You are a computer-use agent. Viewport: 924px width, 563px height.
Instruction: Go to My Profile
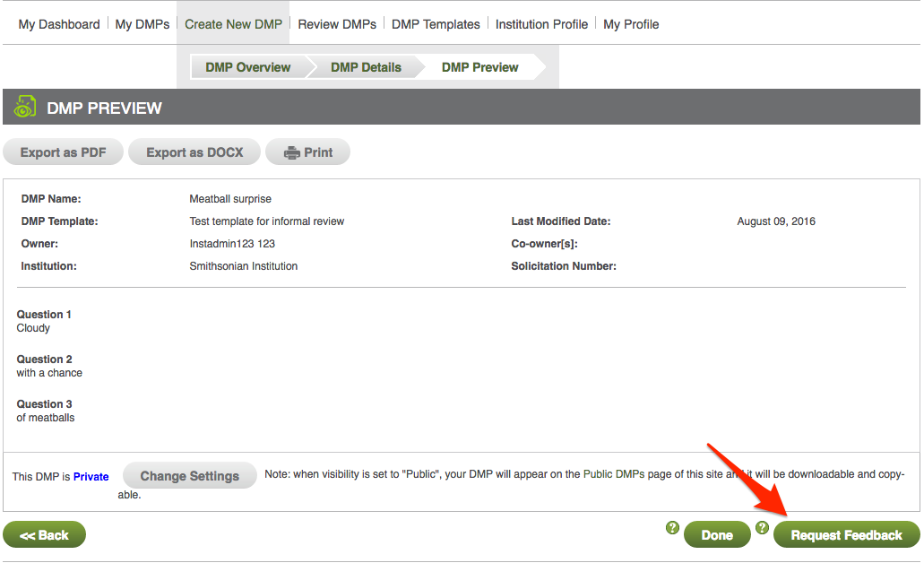[x=631, y=24]
